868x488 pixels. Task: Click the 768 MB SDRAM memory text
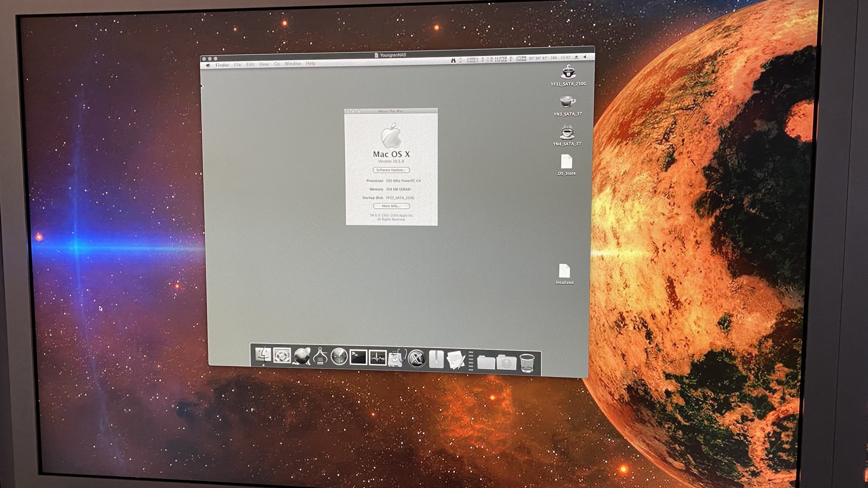tap(398, 190)
